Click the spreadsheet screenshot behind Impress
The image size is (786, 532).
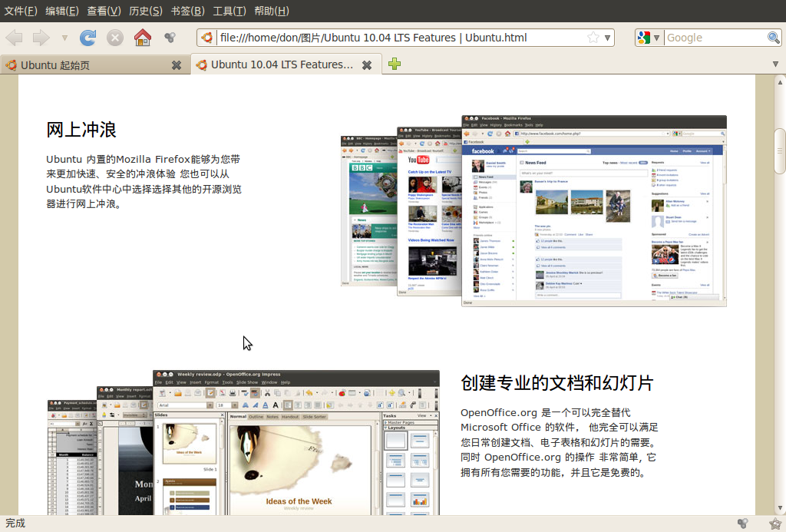[72, 458]
